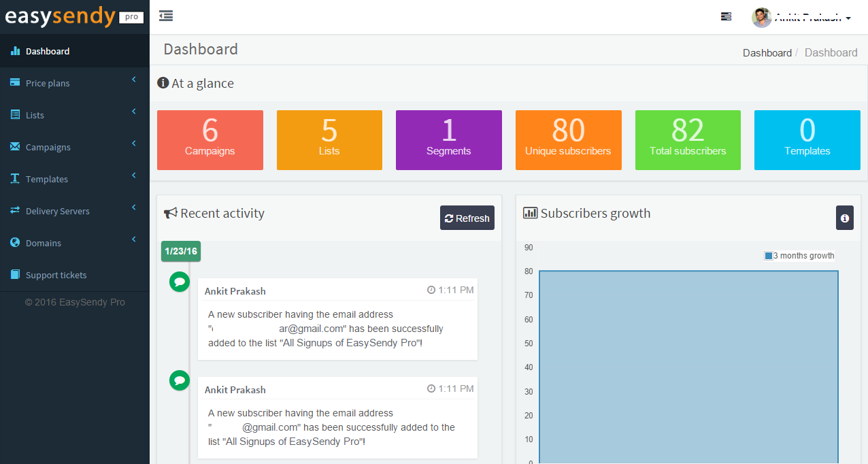Click the info icon in Subscribers growth panel

coord(844,218)
